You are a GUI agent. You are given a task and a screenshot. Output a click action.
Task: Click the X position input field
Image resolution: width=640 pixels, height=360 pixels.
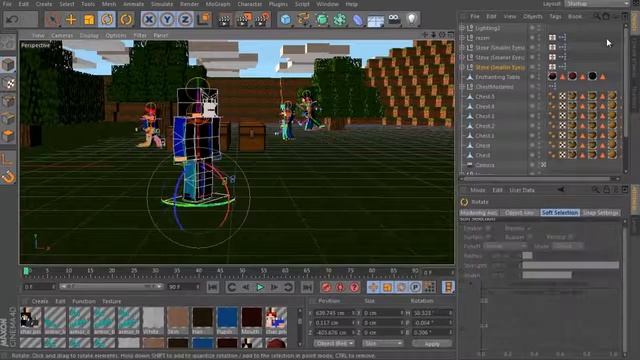click(x=334, y=313)
